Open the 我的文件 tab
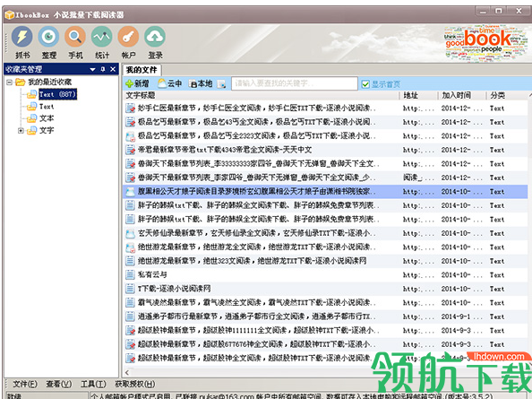This screenshot has width=532, height=399. pos(142,70)
